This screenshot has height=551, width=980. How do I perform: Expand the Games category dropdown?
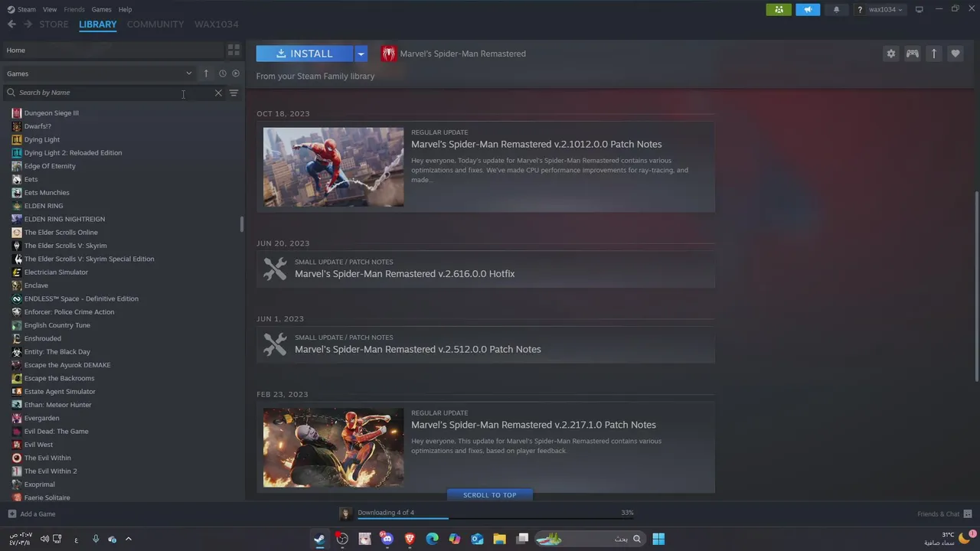[x=188, y=73]
